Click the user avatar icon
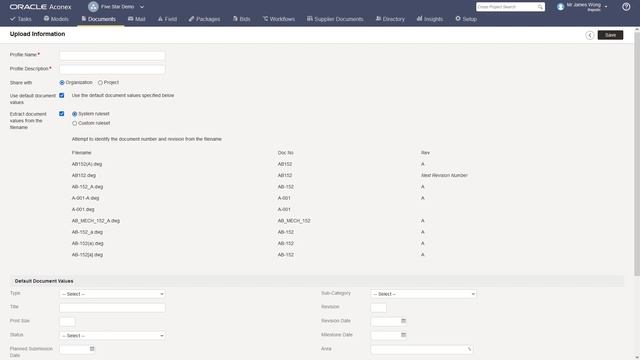 (560, 7)
